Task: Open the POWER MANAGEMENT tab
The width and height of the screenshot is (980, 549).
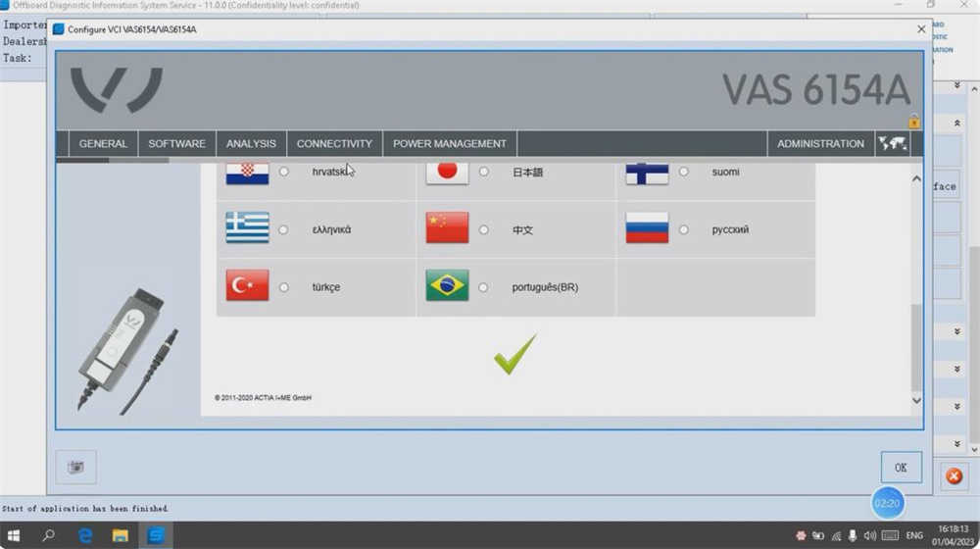Action: click(450, 143)
